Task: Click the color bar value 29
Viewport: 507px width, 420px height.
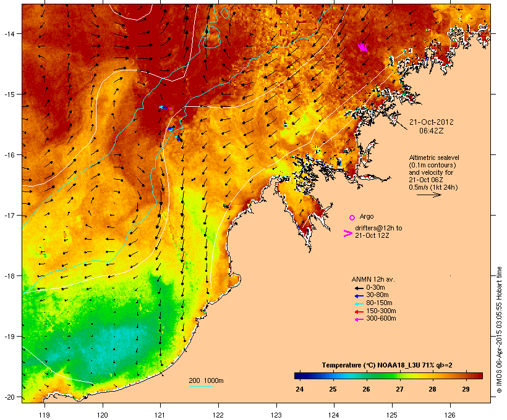Action: [x=466, y=389]
